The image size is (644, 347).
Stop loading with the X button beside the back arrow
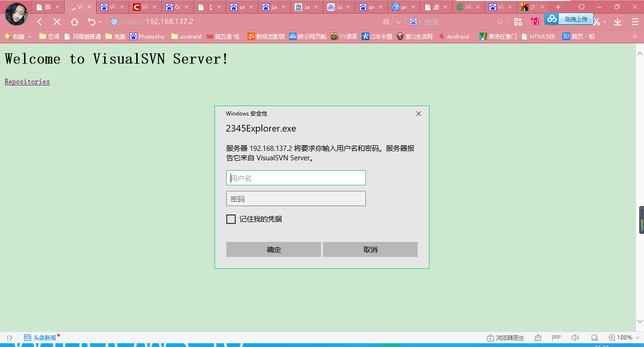pos(57,22)
